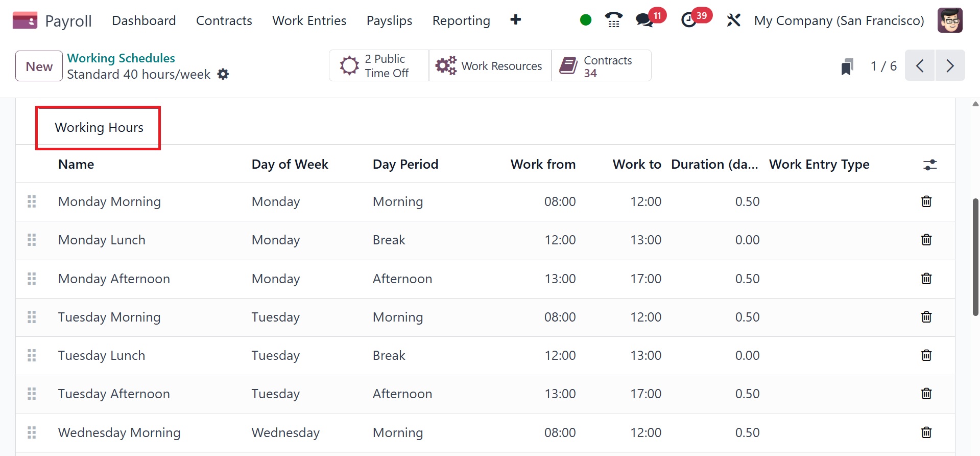Open the VoIP phone icon

(x=613, y=20)
